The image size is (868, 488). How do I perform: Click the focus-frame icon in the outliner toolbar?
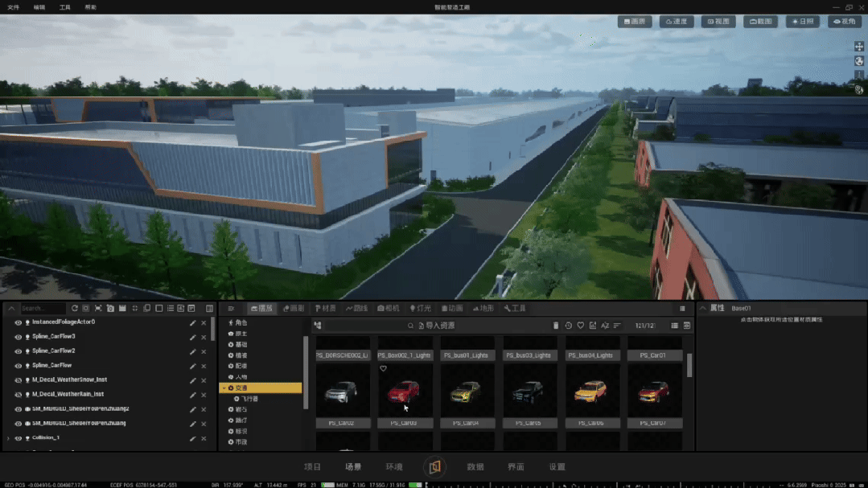coord(98,308)
